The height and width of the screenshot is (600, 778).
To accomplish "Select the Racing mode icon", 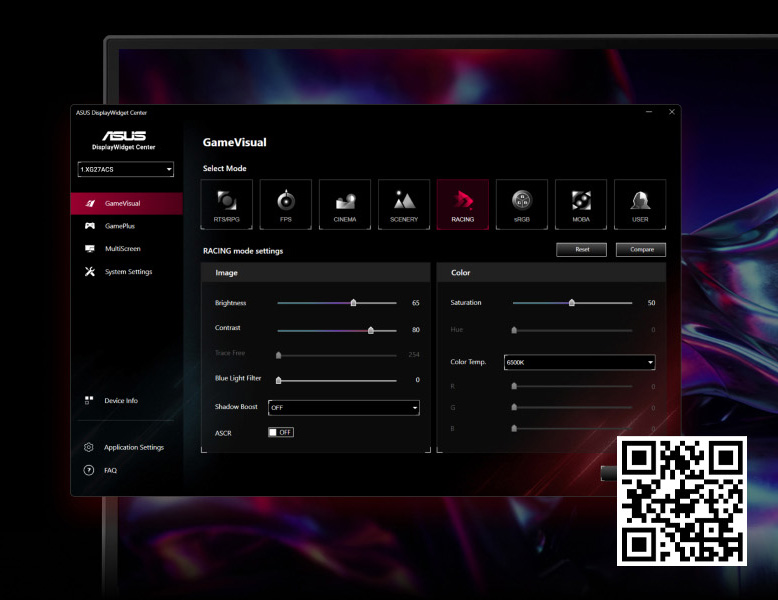I will click(x=463, y=204).
